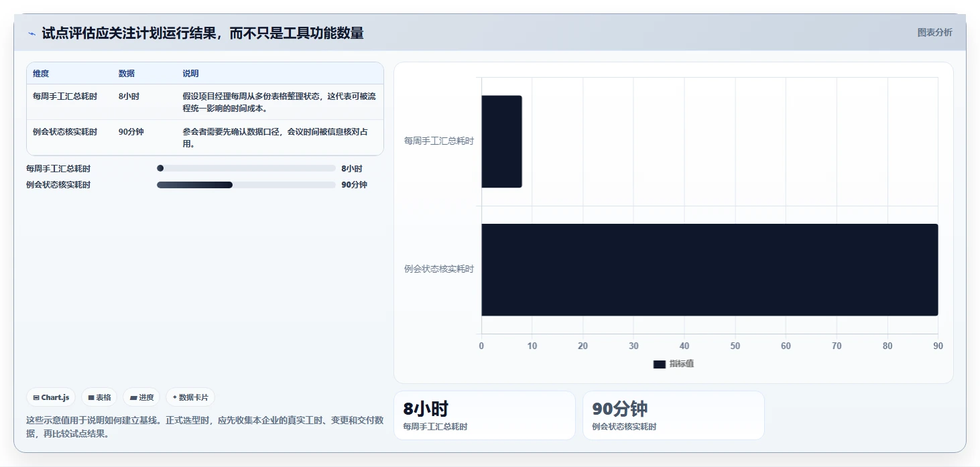
Task: Select table cell 例会状态核实耗时
Action: (x=65, y=132)
